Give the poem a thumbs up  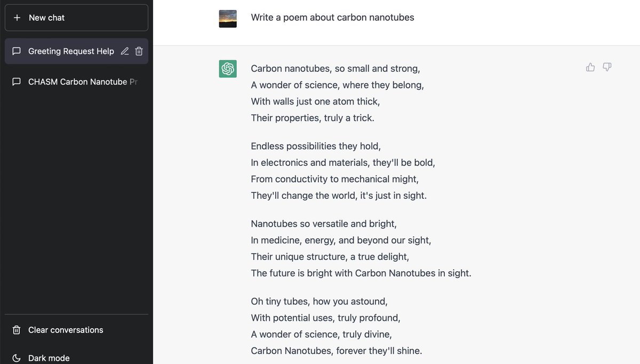pyautogui.click(x=590, y=67)
